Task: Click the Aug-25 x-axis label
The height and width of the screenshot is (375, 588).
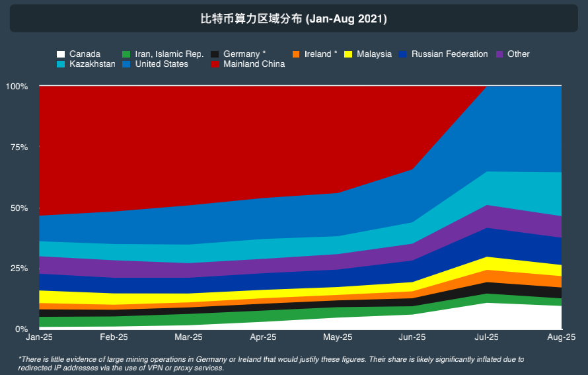Action: click(561, 337)
